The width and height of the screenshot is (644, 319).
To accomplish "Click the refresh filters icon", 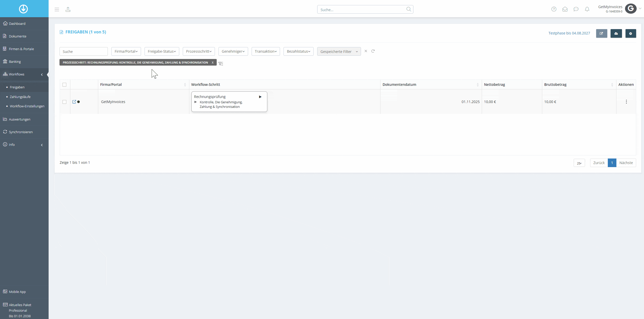I will click(x=373, y=51).
